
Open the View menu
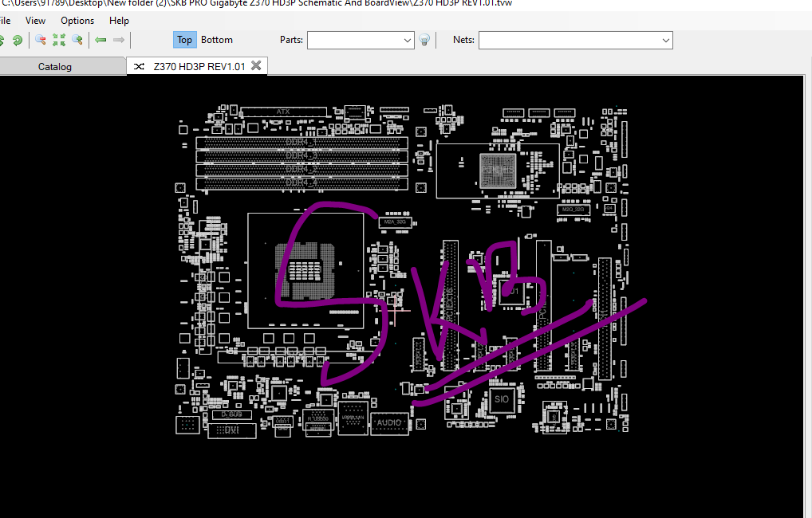coord(35,21)
